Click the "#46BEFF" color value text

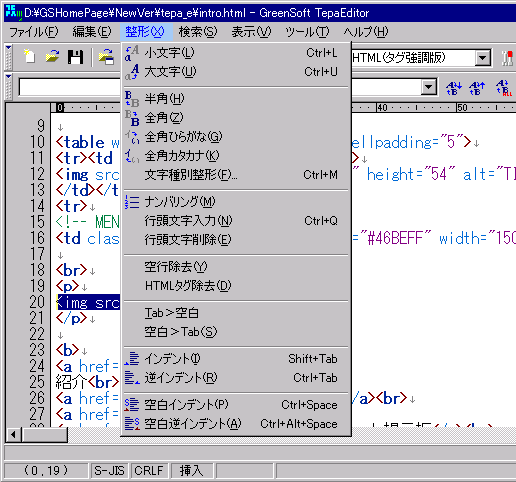coord(395,238)
